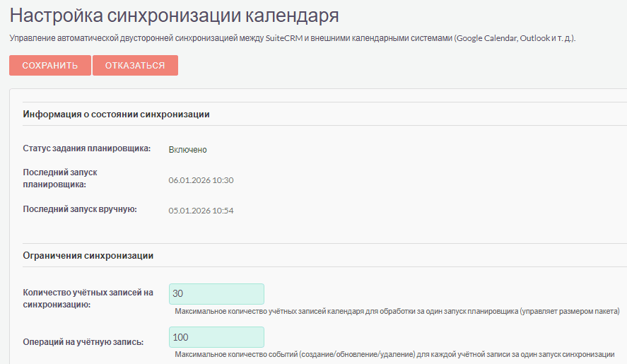The height and width of the screenshot is (364, 627).
Task: Click the description mentioning Google Calendar and Outlook
Action: tap(293, 38)
